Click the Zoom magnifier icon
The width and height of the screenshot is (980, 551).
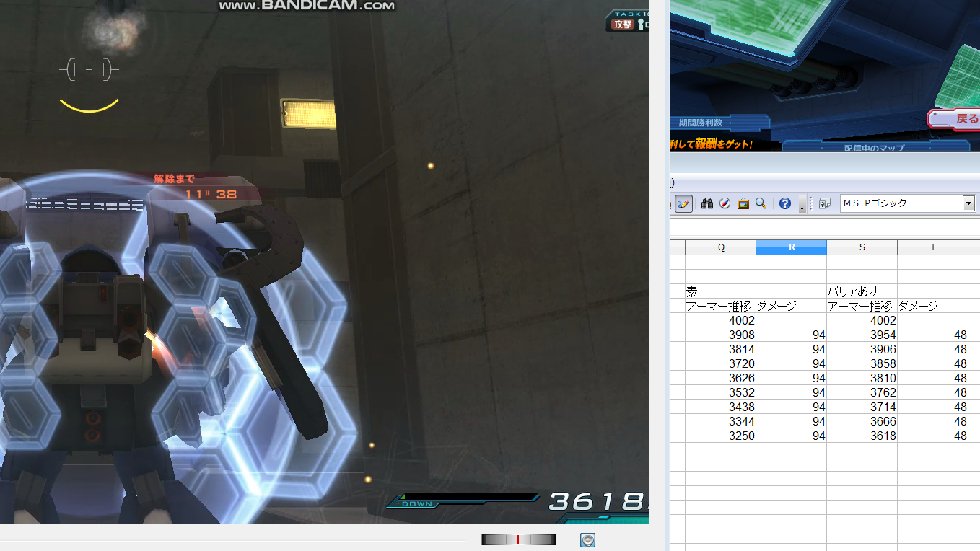[x=761, y=204]
